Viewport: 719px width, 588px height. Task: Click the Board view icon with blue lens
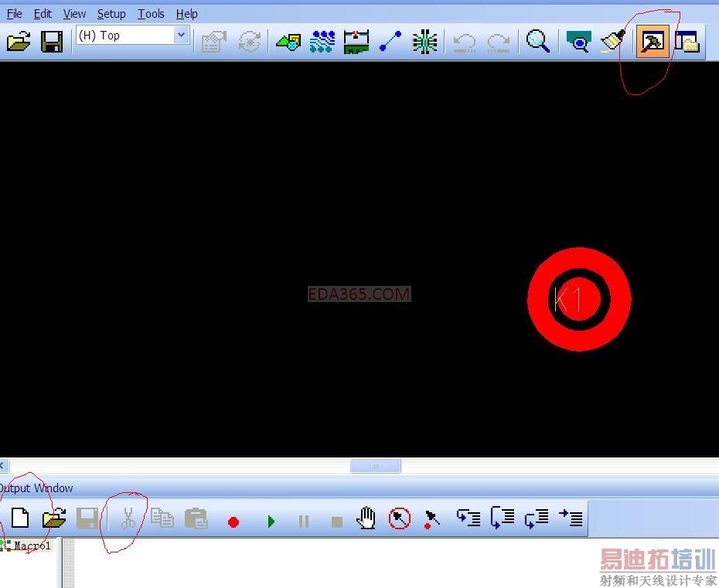point(579,42)
